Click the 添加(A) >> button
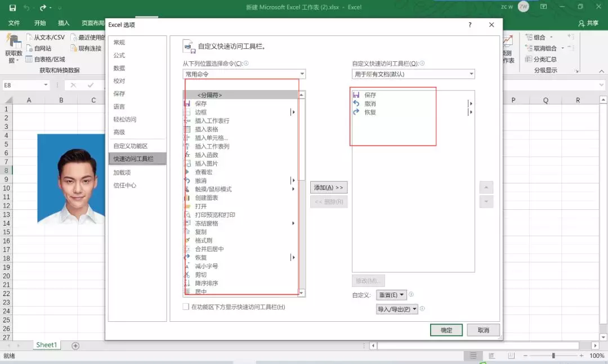Screen dimensions: 608x364 328,187
